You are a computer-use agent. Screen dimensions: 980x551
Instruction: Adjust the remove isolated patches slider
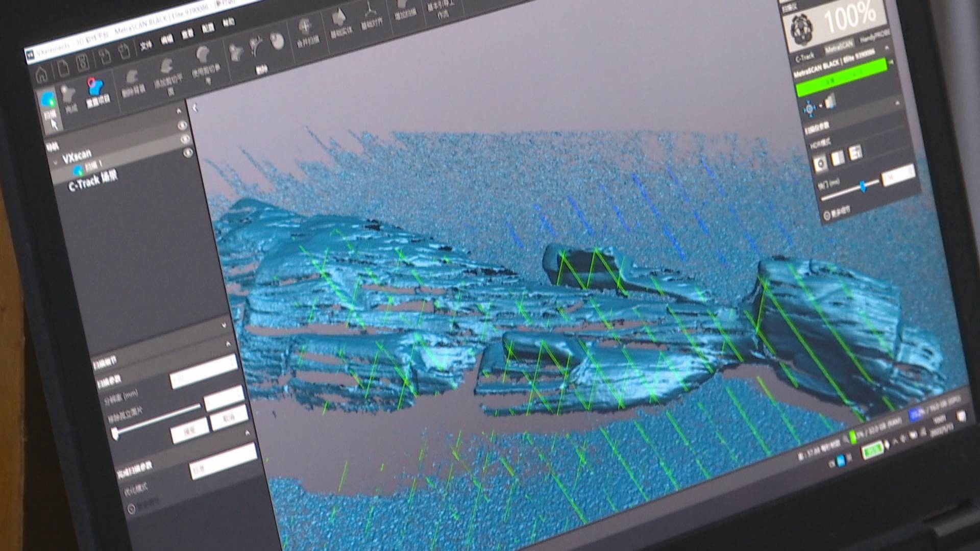(x=115, y=433)
